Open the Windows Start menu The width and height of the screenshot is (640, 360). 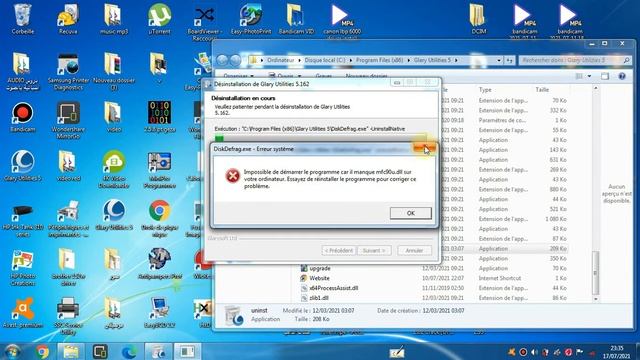coord(12,351)
